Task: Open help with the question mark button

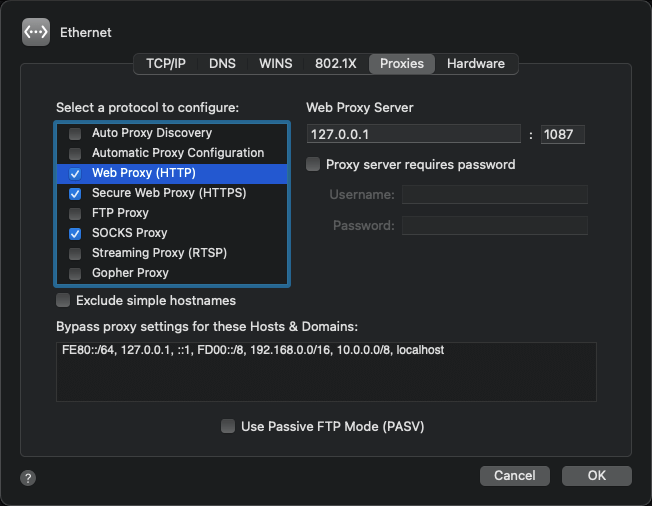Action: [x=28, y=478]
